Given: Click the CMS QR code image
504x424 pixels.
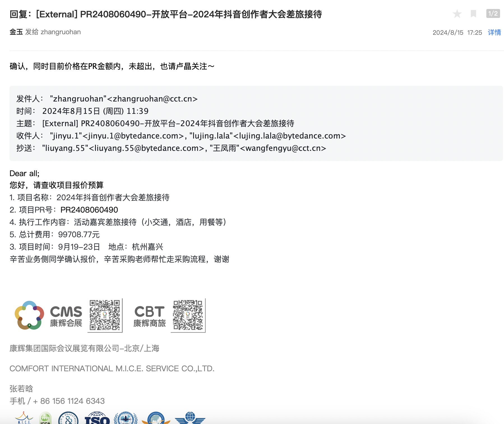Looking at the screenshot, I should coord(105,315).
